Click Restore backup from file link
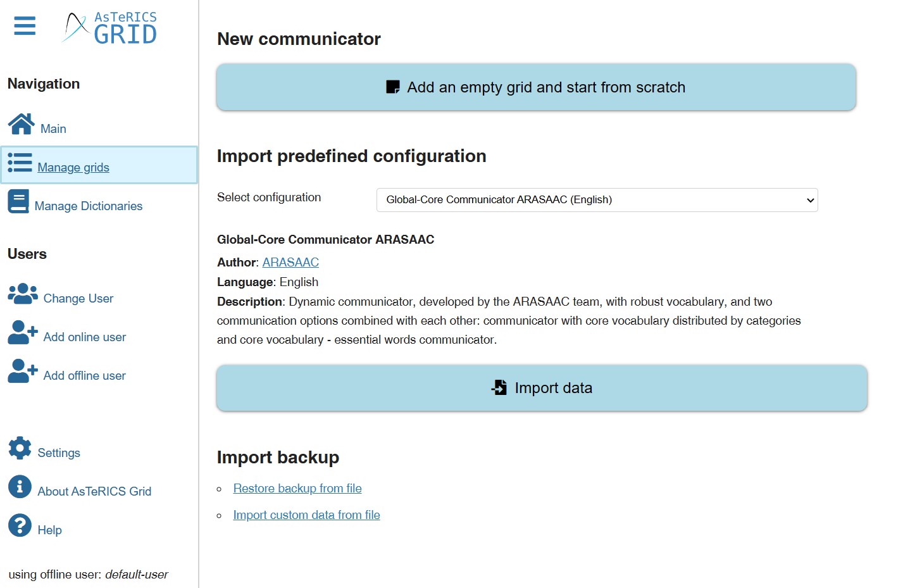922x588 pixels. click(297, 489)
